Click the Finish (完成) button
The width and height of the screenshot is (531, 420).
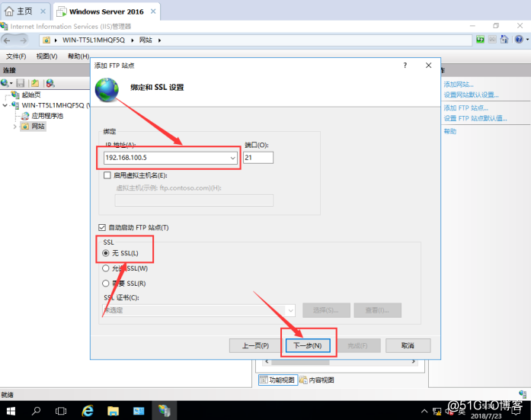357,345
